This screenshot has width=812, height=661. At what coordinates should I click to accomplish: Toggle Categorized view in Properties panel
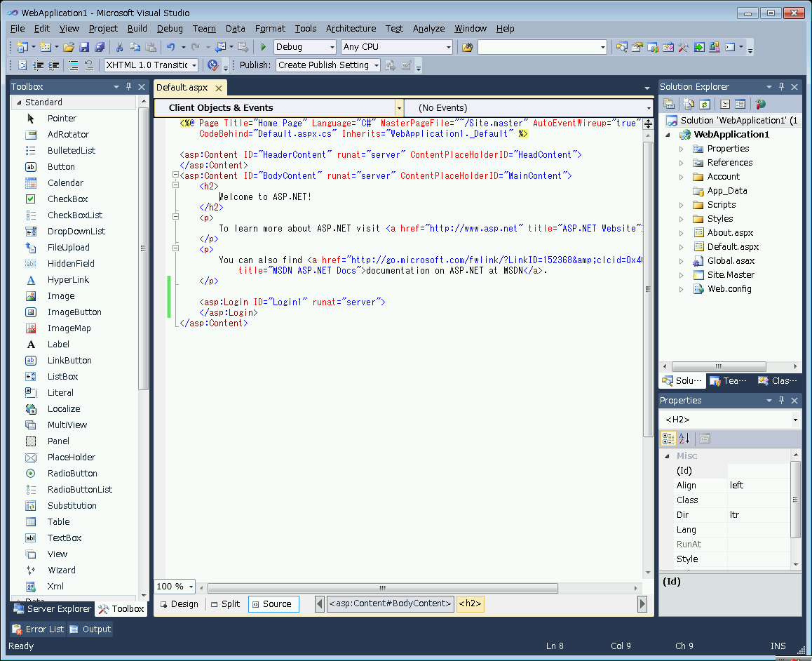[x=668, y=439]
